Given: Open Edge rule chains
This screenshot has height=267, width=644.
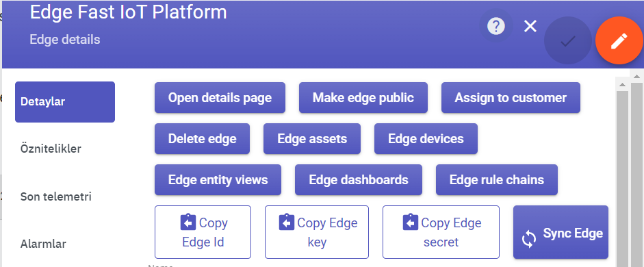Looking at the screenshot, I should pos(497,180).
